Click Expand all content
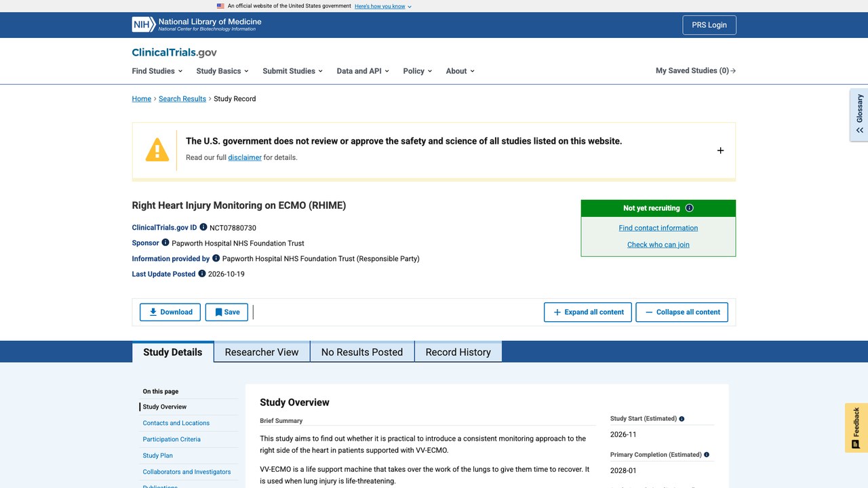The height and width of the screenshot is (488, 868). 588,312
